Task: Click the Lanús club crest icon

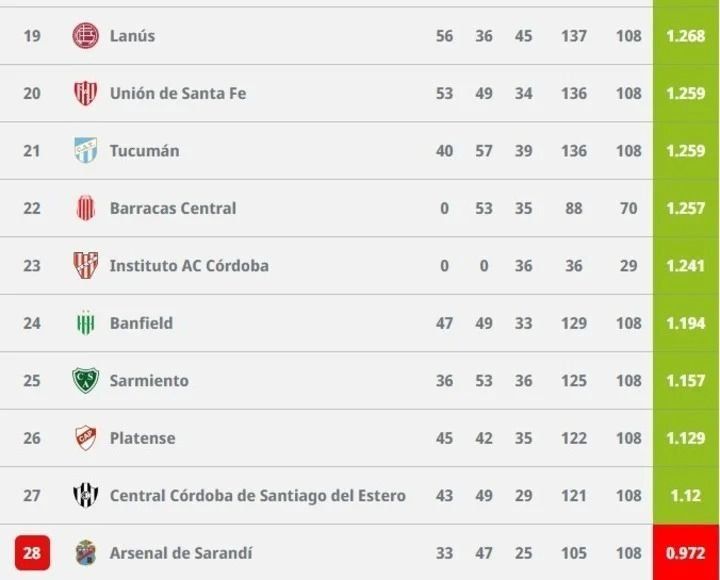Action: [86, 36]
